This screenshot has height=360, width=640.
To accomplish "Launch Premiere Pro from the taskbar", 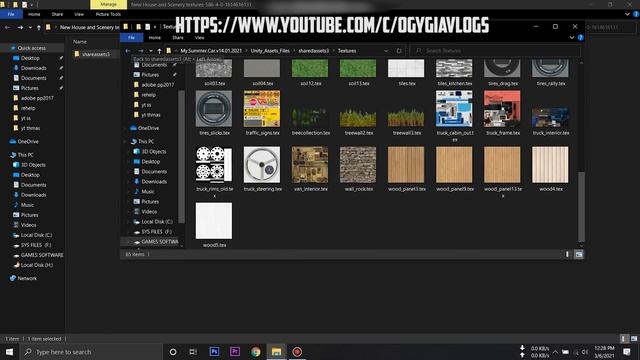I will pyautogui.click(x=235, y=352).
